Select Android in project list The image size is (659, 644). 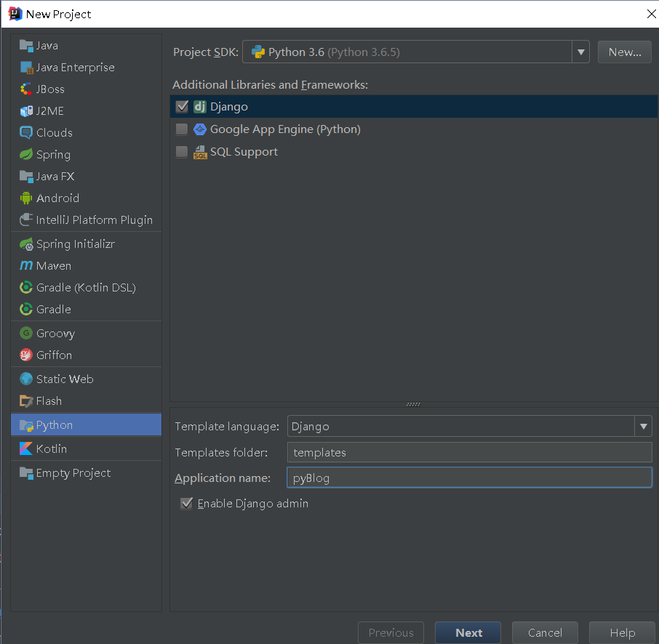[x=86, y=198]
